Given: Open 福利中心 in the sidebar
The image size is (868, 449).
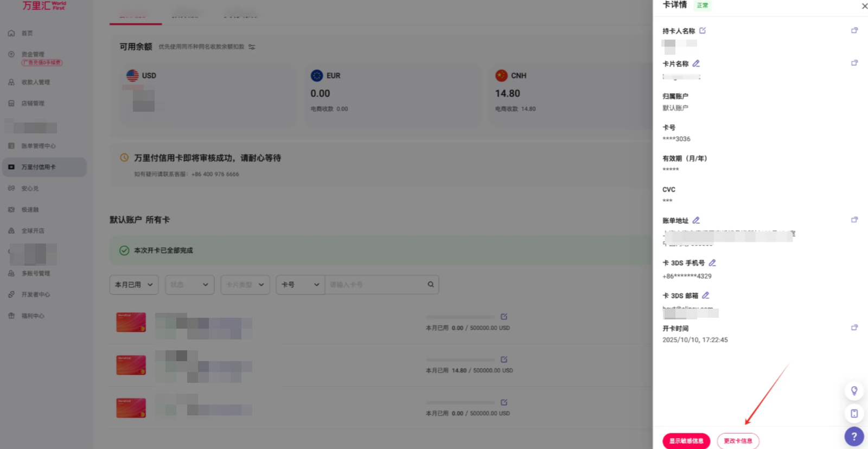Looking at the screenshot, I should click(33, 316).
